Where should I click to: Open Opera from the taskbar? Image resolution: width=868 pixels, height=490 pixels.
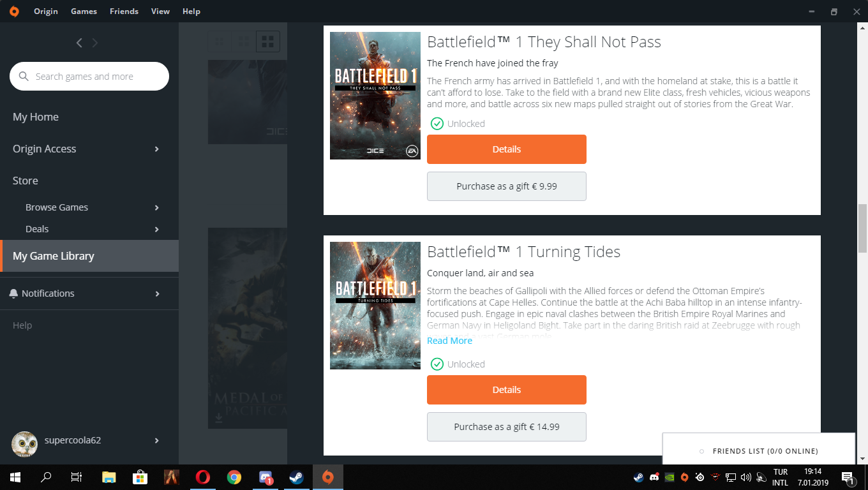(x=203, y=477)
